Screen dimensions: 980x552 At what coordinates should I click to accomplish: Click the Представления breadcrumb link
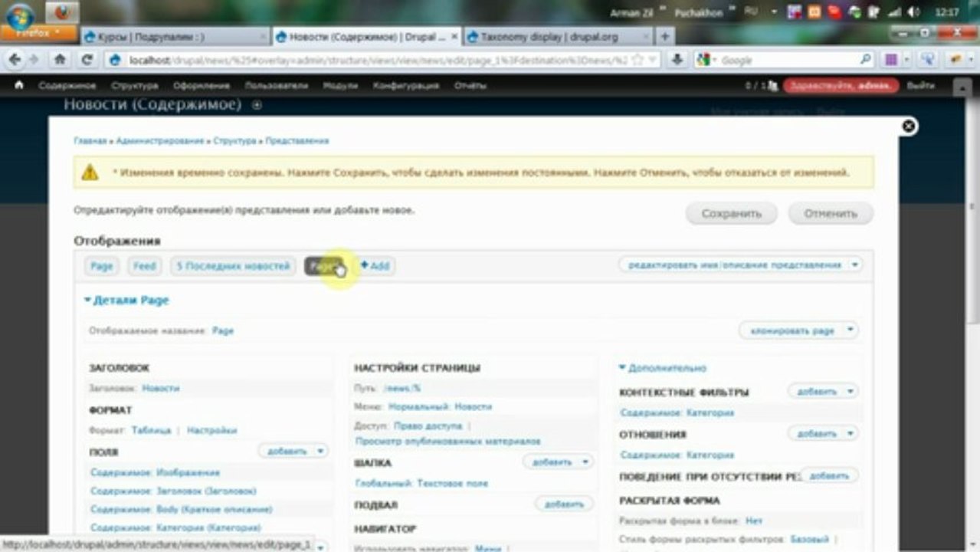coord(297,141)
